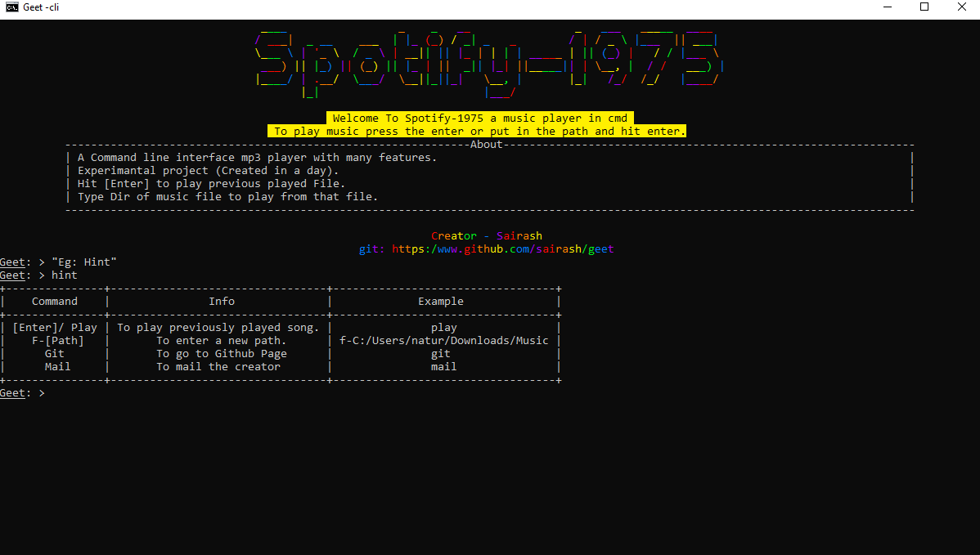Screen dimensions: 980x555
Task: Click the 'Creator - Sairash' text
Action: click(x=486, y=236)
